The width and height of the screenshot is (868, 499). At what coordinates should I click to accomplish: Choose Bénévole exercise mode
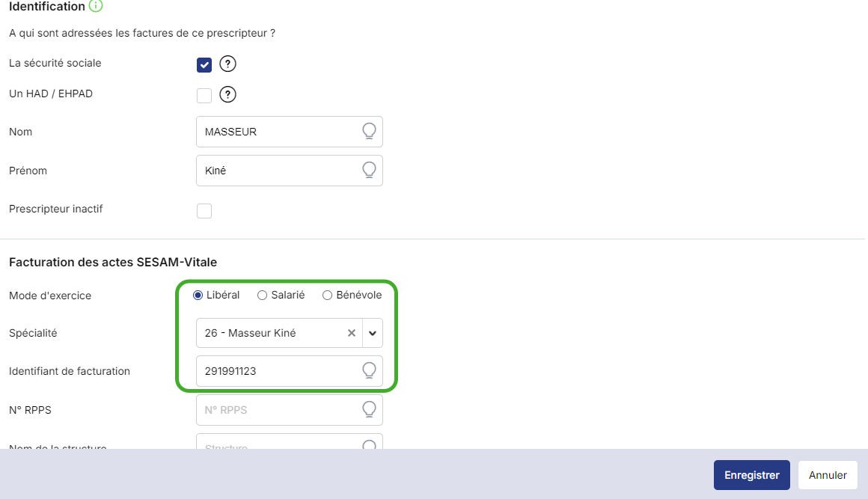point(327,296)
